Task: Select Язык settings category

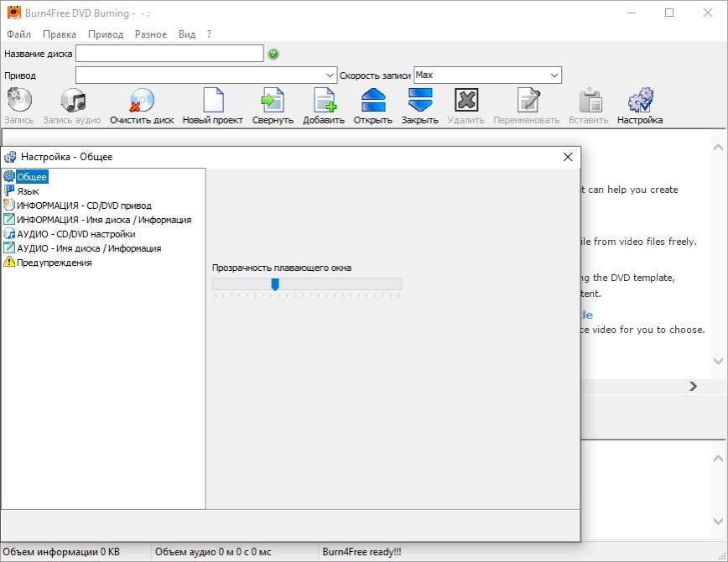Action: 28,191
